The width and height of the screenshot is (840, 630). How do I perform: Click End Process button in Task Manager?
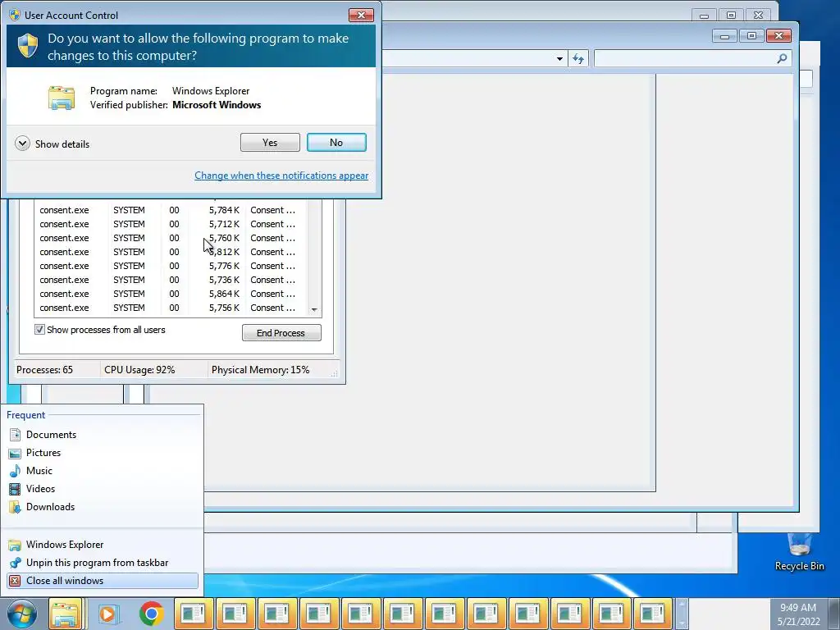[x=281, y=333]
